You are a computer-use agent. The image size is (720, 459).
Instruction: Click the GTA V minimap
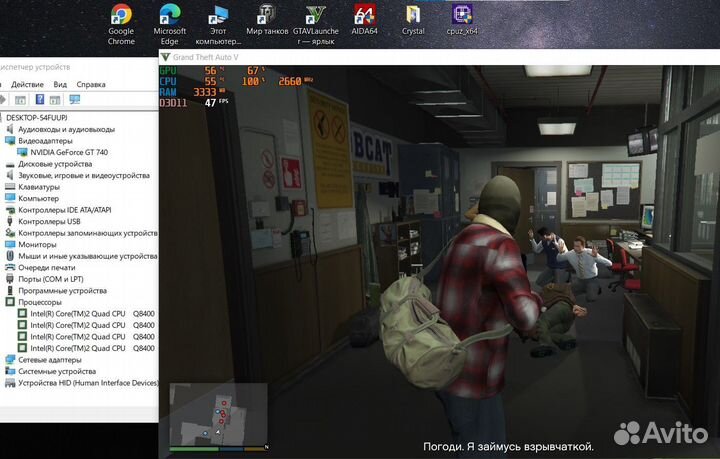[218, 411]
